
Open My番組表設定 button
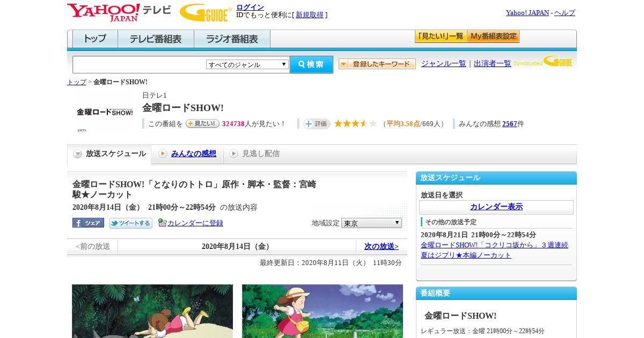click(493, 36)
